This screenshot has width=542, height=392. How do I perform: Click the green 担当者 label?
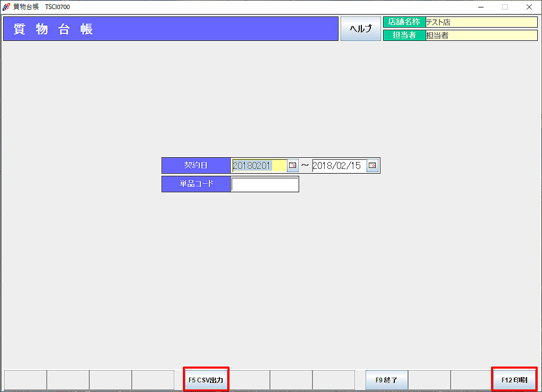pyautogui.click(x=404, y=35)
